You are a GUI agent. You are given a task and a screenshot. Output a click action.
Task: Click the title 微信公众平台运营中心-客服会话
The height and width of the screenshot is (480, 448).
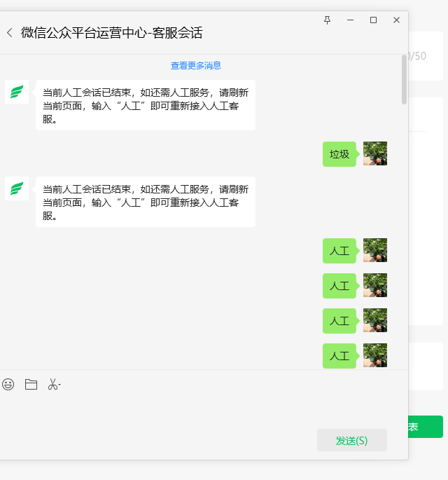point(112,33)
